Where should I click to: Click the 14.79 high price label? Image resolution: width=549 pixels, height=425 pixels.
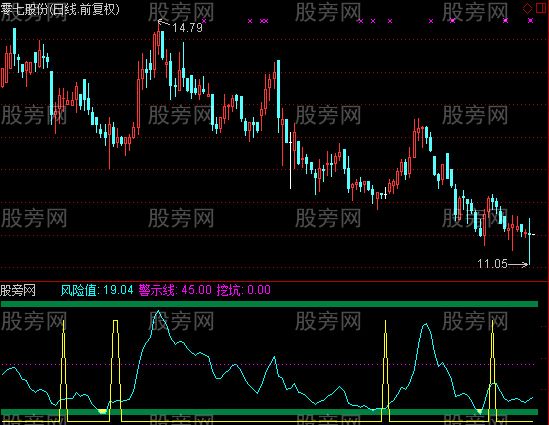pyautogui.click(x=187, y=28)
